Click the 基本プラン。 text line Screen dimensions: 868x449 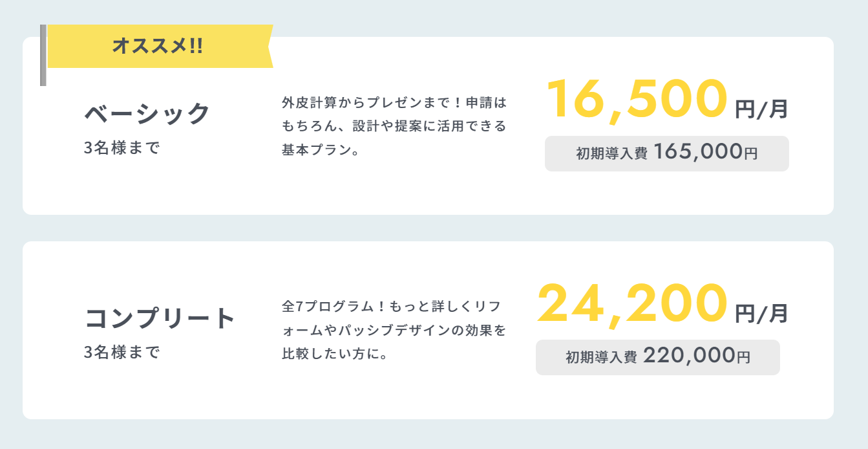(x=321, y=150)
